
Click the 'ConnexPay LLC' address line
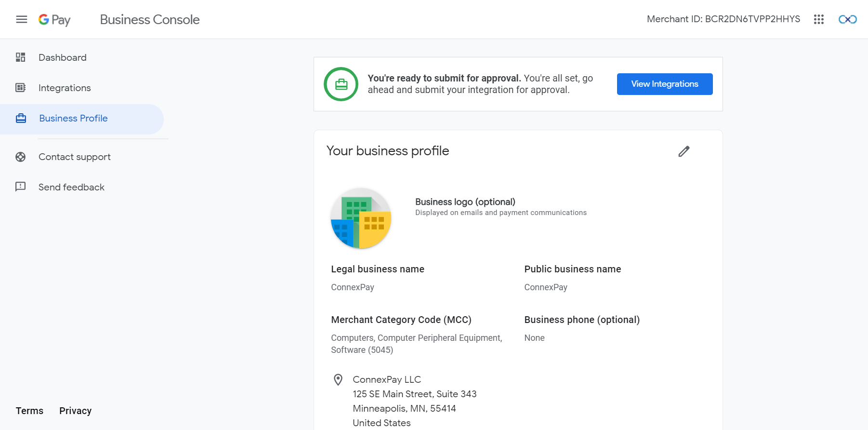click(387, 379)
